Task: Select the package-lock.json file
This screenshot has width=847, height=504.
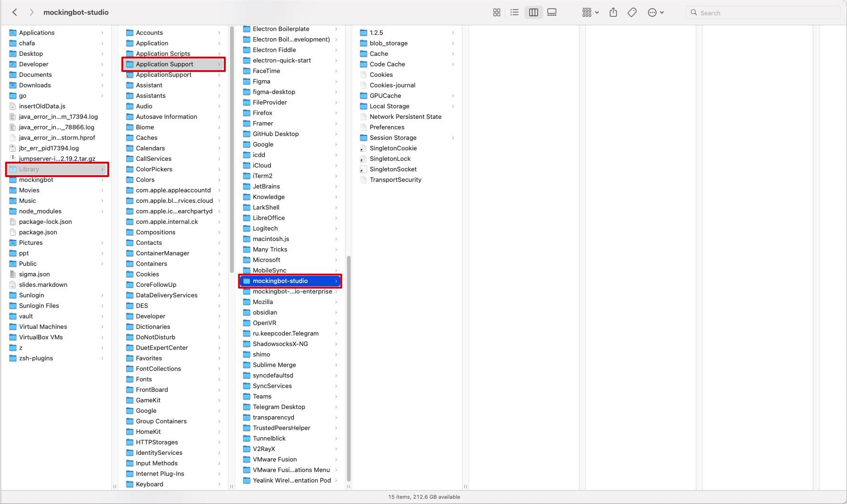Action: pos(57,221)
